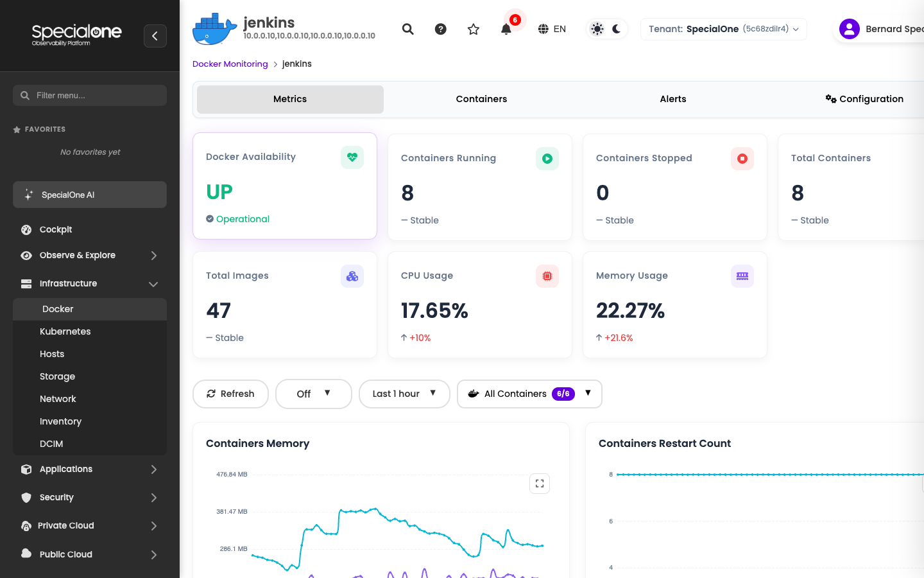924x578 pixels.
Task: Open the auto-refresh Off dropdown
Action: 314,394
